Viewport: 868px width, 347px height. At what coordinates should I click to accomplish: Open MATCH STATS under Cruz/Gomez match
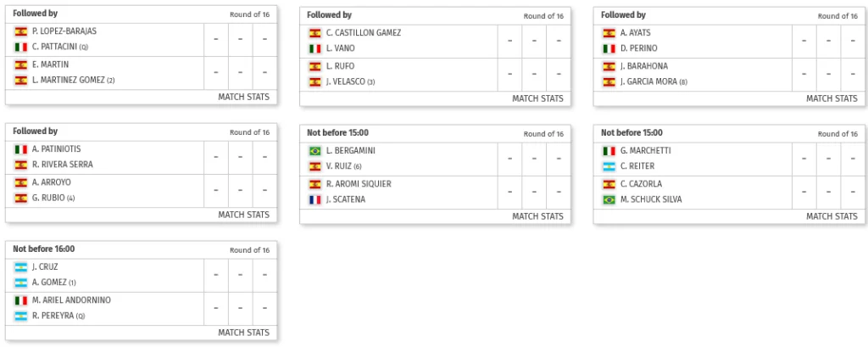click(x=243, y=333)
